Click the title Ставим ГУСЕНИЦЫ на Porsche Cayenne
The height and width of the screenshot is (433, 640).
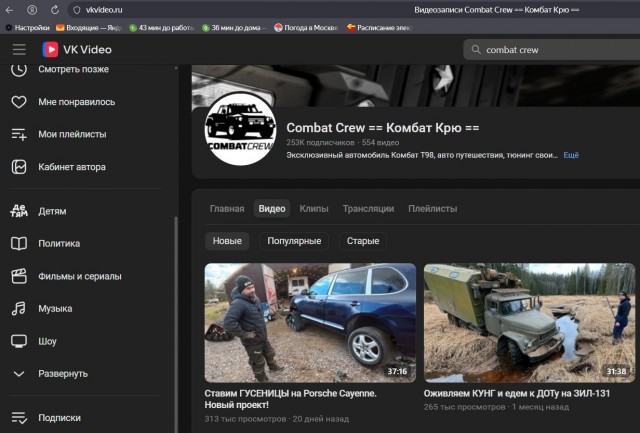tap(290, 399)
